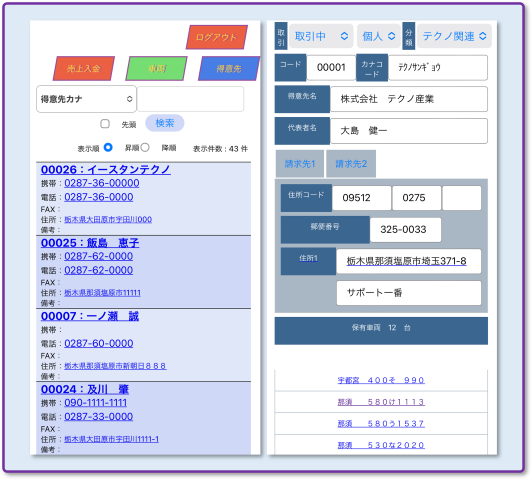Open the 売上入金 section button
The image size is (532, 480).
[x=83, y=69]
